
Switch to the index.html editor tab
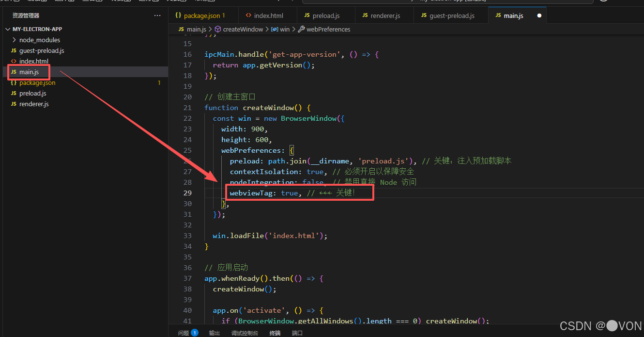tap(266, 15)
